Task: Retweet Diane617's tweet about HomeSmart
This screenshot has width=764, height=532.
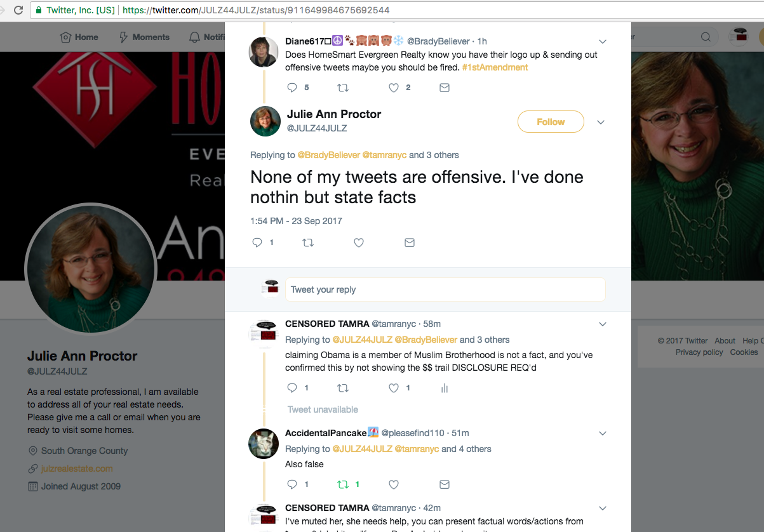Action: (343, 88)
